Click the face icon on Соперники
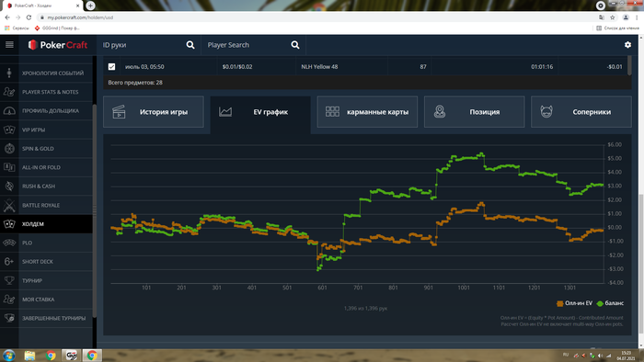The width and height of the screenshot is (644, 362). (x=546, y=111)
